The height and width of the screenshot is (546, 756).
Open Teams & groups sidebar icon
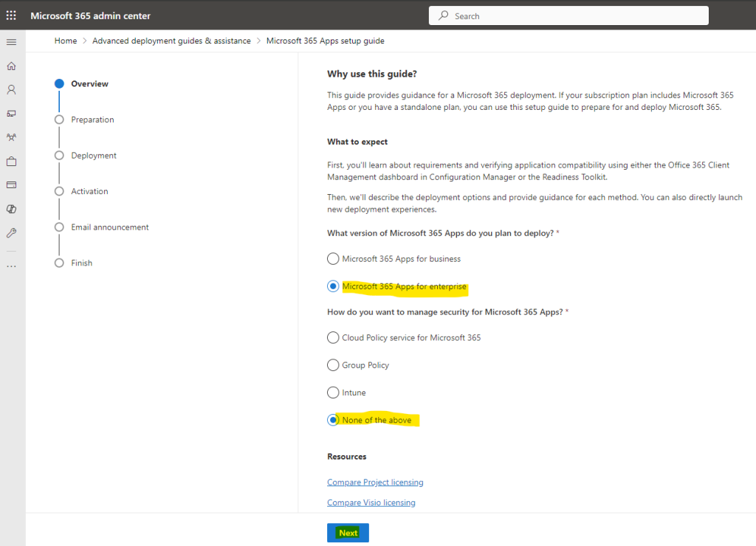[x=12, y=137]
